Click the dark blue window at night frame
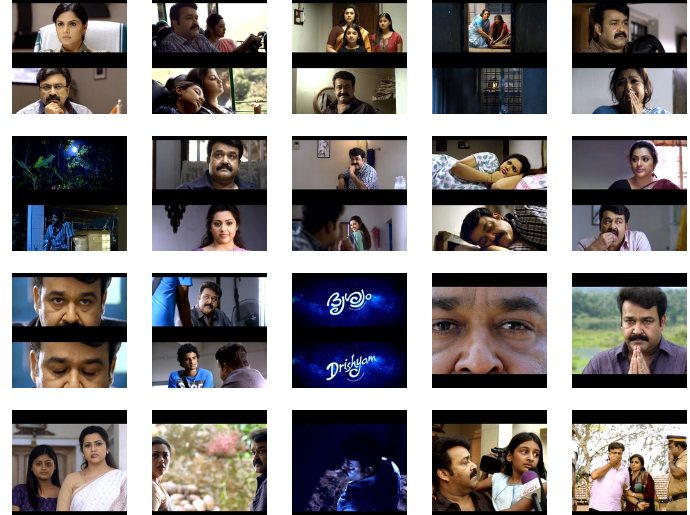The image size is (690, 515). coord(489,91)
